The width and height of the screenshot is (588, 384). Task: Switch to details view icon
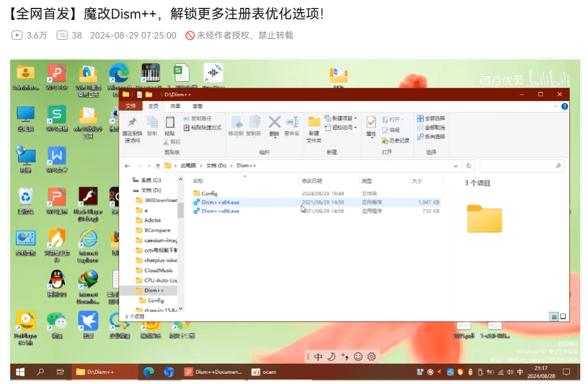click(x=554, y=317)
